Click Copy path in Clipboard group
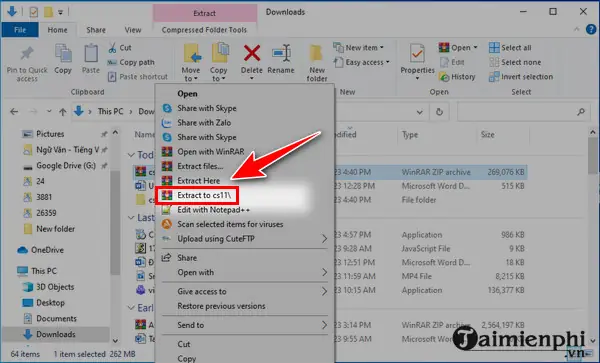The image size is (600, 363). (131, 62)
